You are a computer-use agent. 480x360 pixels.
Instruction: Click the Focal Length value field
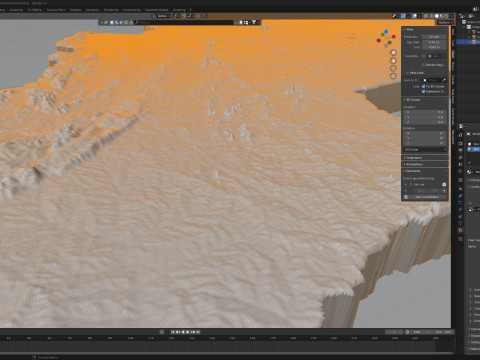pyautogui.click(x=434, y=37)
